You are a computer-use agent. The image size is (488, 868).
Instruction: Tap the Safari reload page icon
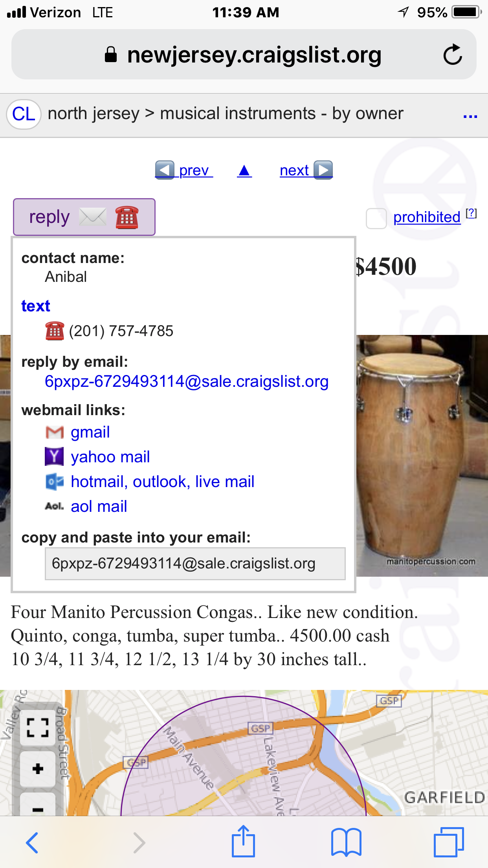452,55
